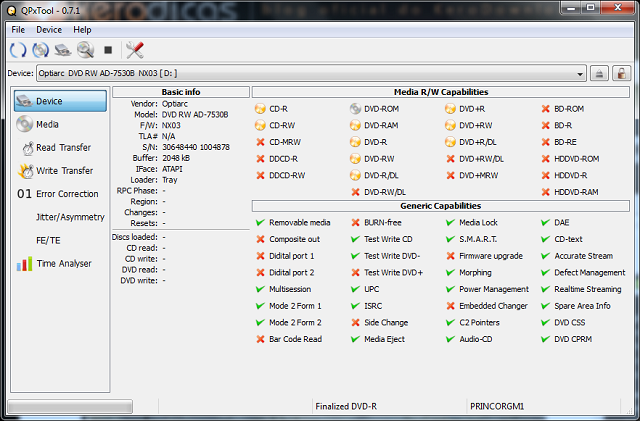Click the CD-RW capability disc icon
This screenshot has height=421, width=640.
coord(260,125)
